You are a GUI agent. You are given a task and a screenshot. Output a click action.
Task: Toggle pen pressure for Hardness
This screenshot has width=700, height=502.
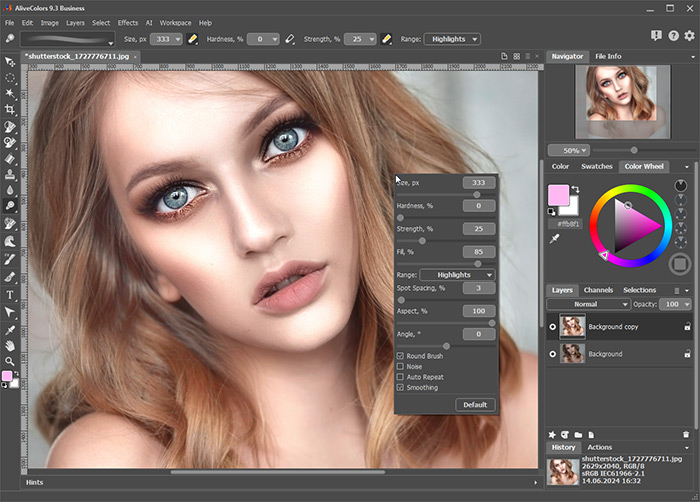point(290,39)
